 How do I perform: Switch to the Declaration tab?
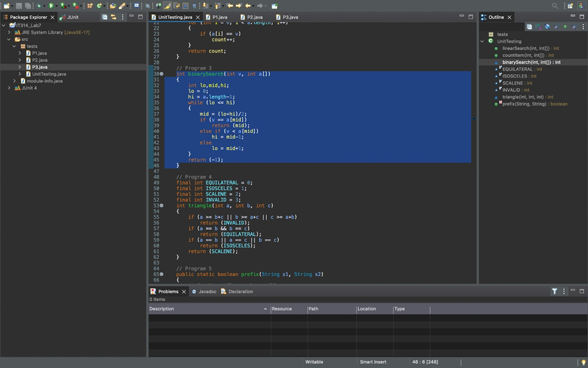click(237, 291)
